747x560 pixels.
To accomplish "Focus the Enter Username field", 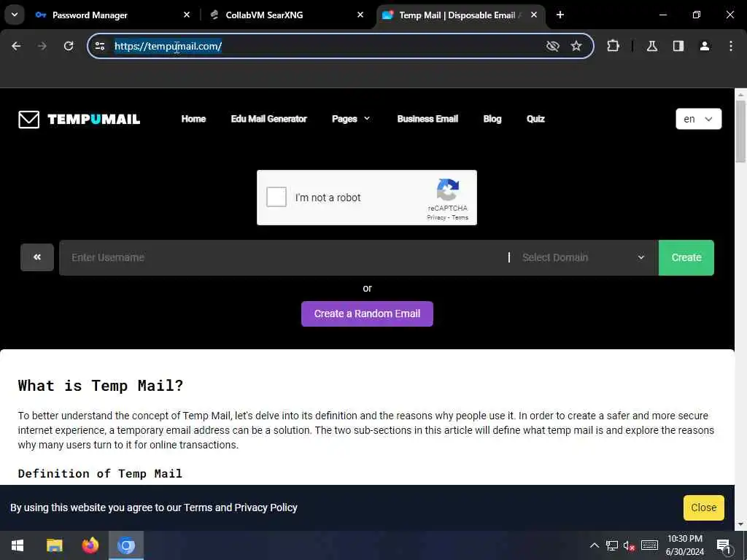I will (x=284, y=257).
